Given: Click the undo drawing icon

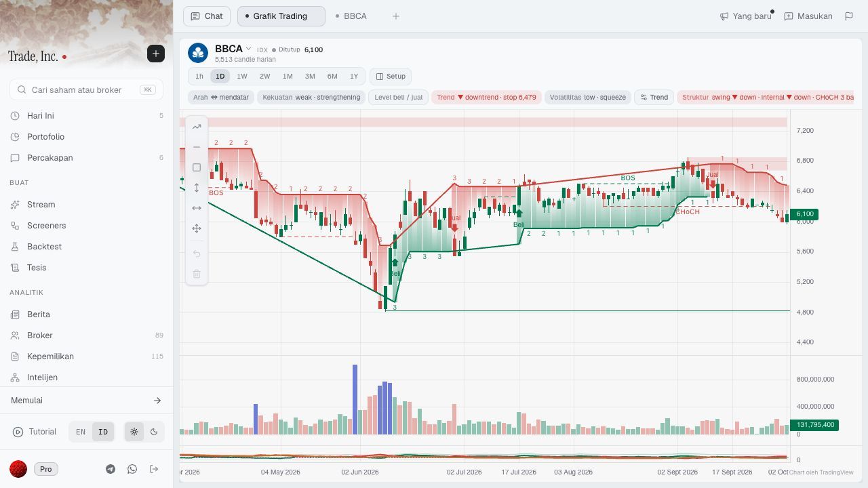Looking at the screenshot, I should (x=197, y=253).
